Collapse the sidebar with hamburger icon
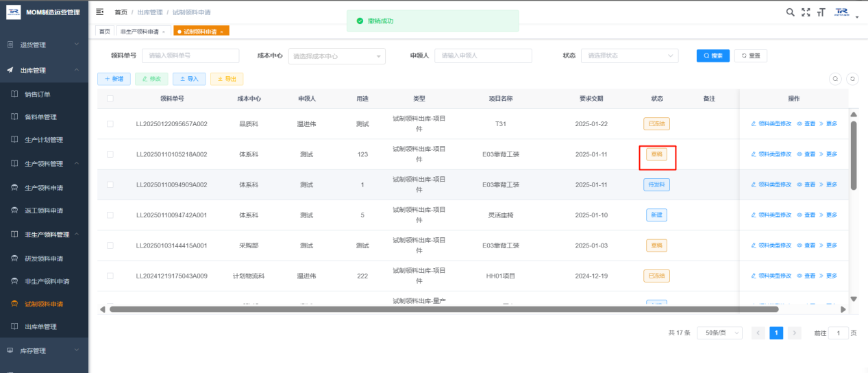 [x=101, y=12]
